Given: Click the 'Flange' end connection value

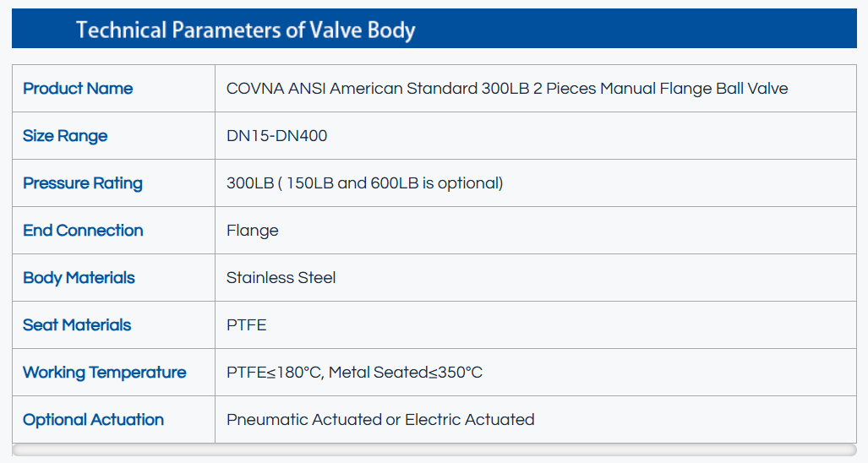Looking at the screenshot, I should (253, 231).
